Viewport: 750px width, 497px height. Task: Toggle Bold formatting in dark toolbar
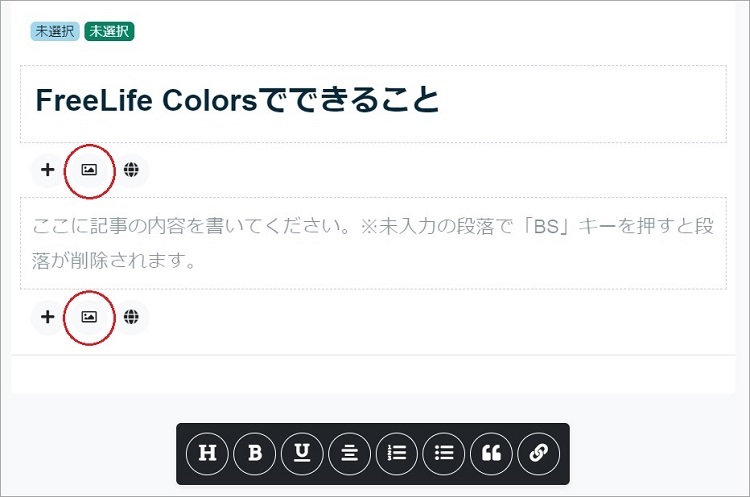click(255, 453)
